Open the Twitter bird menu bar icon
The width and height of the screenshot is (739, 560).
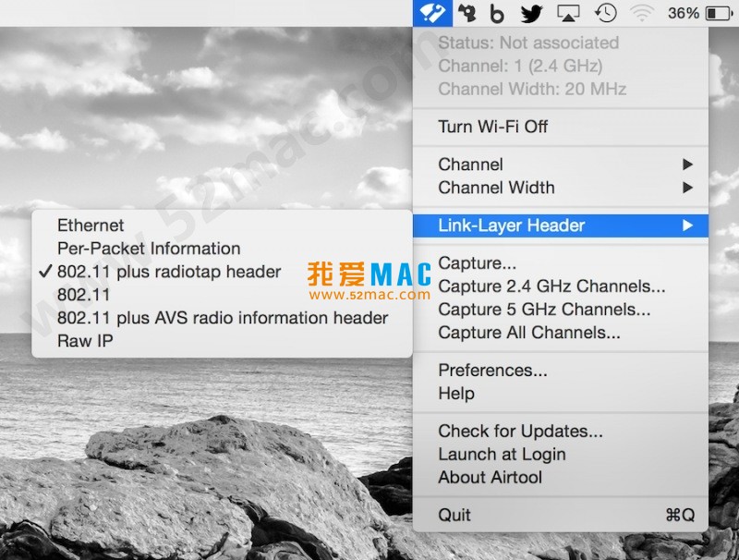coord(530,13)
